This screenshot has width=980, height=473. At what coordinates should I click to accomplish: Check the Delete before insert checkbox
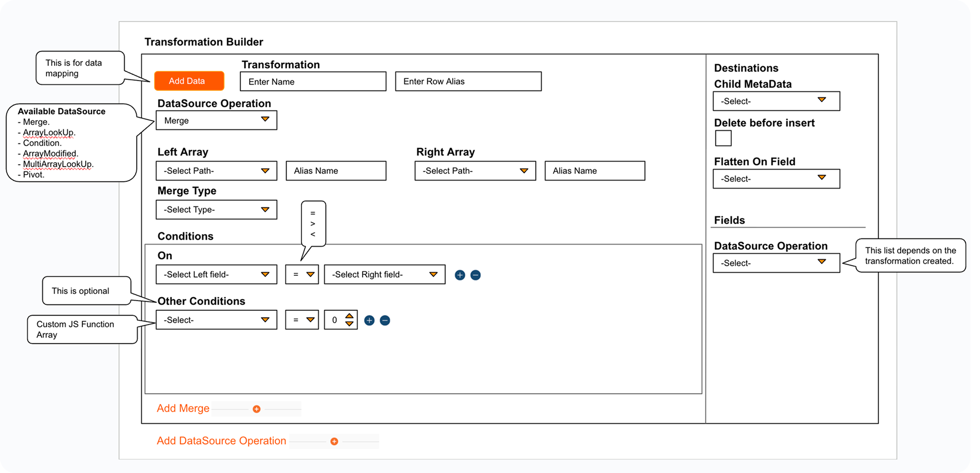tap(723, 138)
